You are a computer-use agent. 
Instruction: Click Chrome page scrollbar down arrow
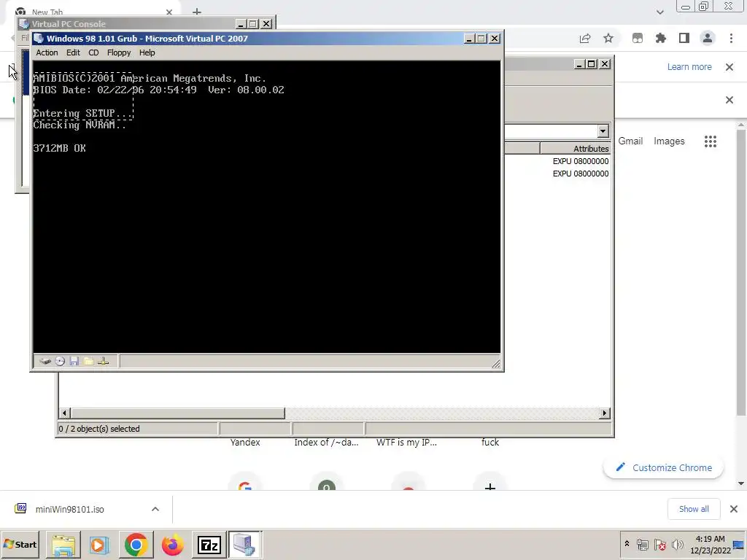[x=741, y=484]
